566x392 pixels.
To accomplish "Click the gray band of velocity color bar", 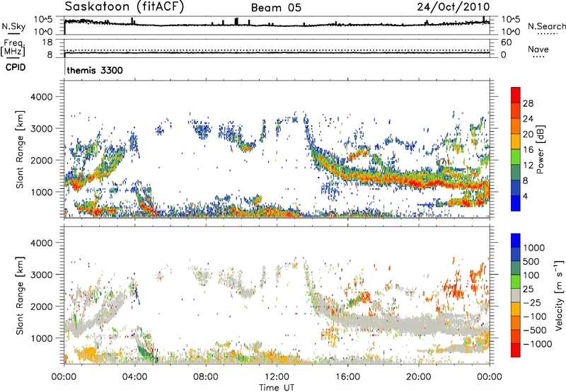I will [x=516, y=295].
